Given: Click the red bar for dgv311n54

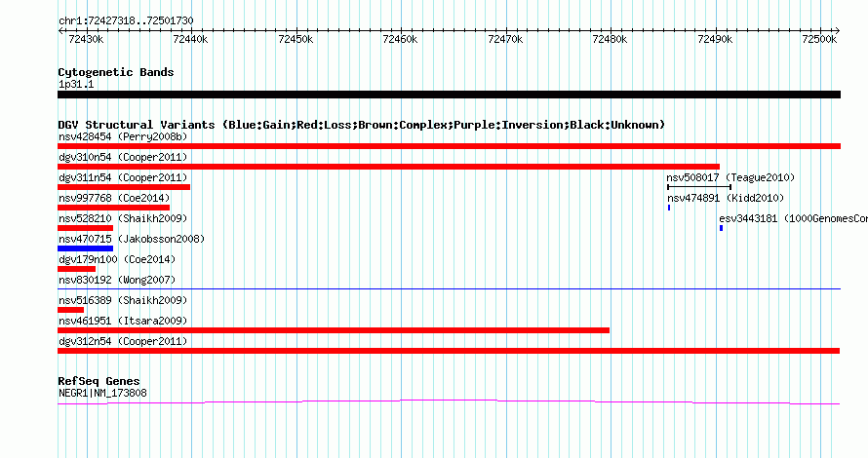Looking at the screenshot, I should click(x=124, y=187).
